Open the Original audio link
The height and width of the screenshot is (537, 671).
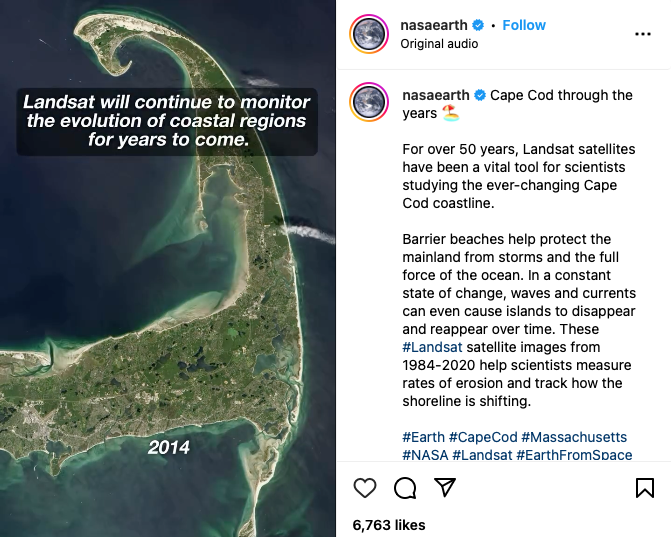[439, 44]
